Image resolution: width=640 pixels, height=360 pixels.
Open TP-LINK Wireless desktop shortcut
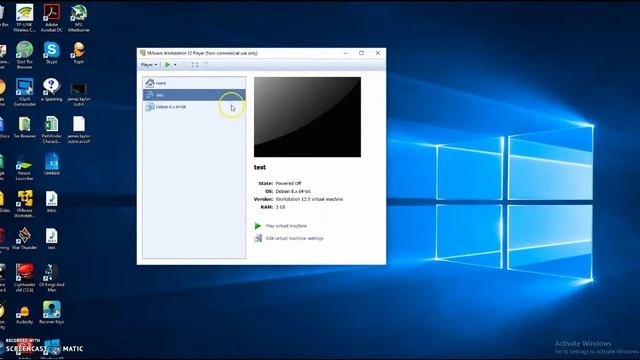(x=24, y=18)
